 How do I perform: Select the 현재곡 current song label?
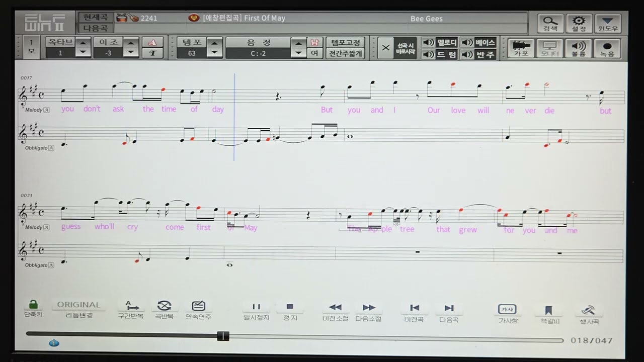pos(96,18)
